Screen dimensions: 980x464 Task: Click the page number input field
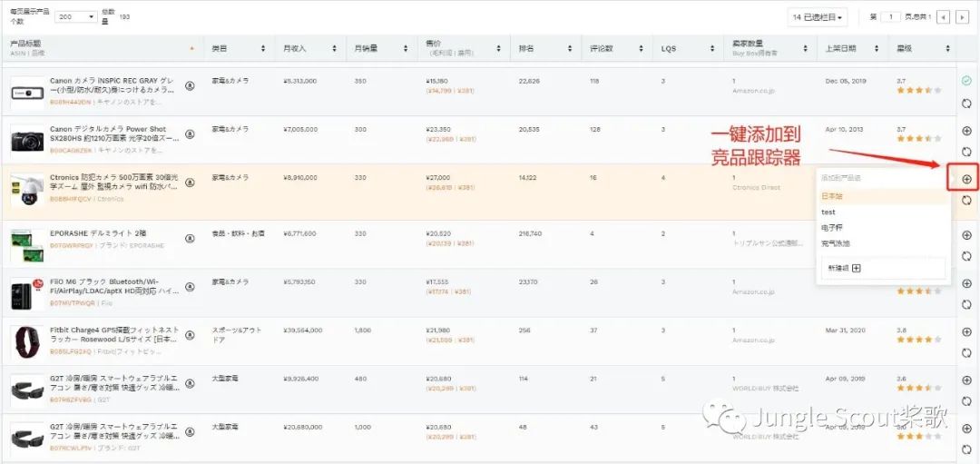click(891, 17)
